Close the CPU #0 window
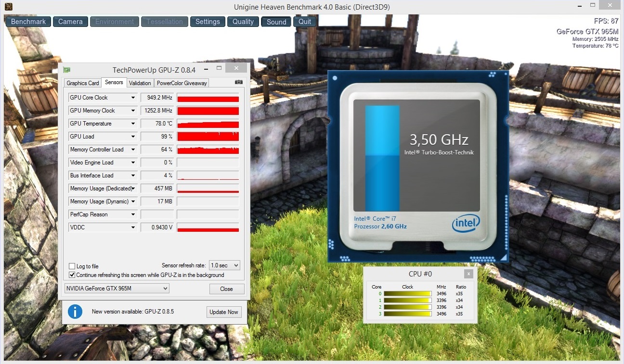 tap(468, 274)
